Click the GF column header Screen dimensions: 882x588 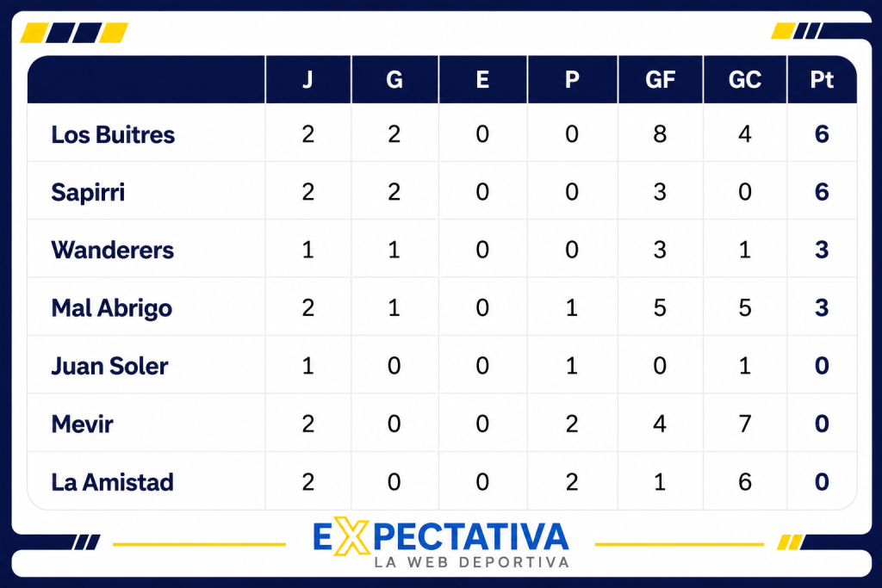(x=661, y=79)
